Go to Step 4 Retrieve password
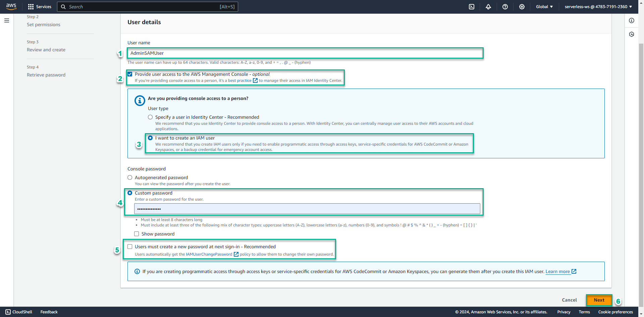 [46, 75]
